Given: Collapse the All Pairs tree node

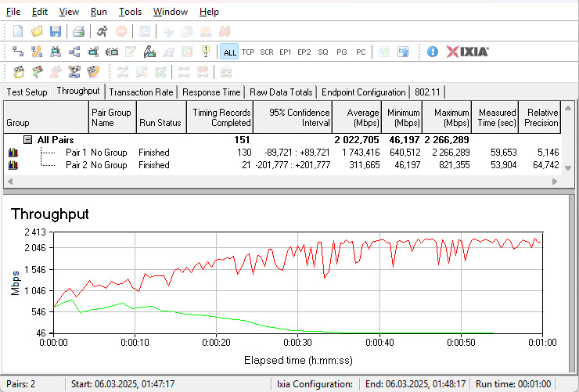Looking at the screenshot, I should tap(27, 139).
